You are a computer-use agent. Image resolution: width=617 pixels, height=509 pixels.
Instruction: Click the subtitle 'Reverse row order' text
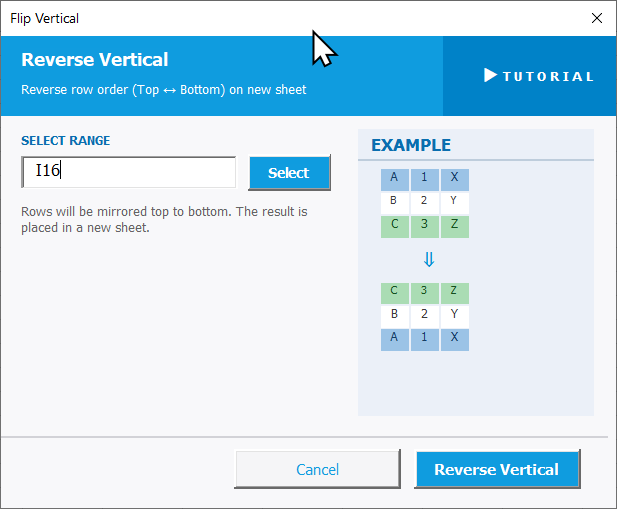click(164, 90)
